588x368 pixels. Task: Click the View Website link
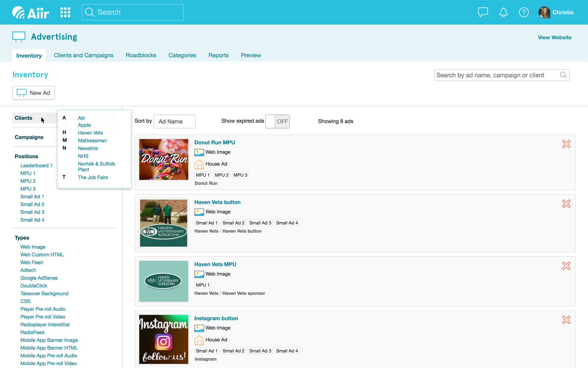point(555,38)
